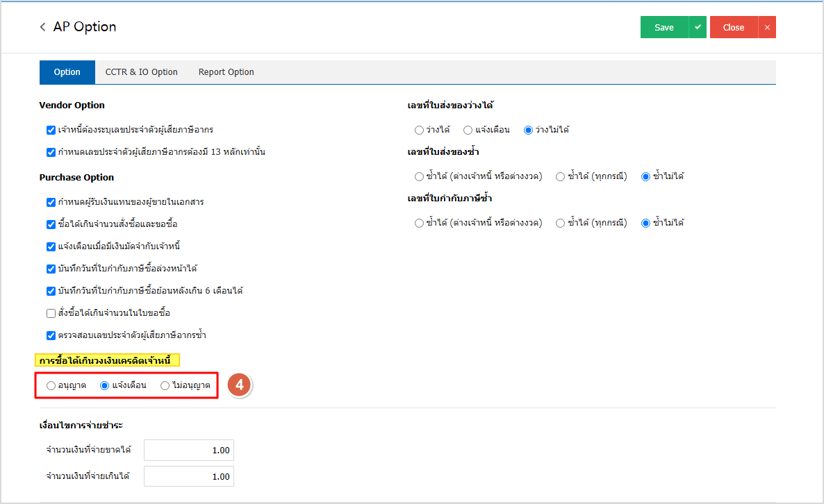The height and width of the screenshot is (504, 824).
Task: Open the Report Option tab
Action: [226, 72]
